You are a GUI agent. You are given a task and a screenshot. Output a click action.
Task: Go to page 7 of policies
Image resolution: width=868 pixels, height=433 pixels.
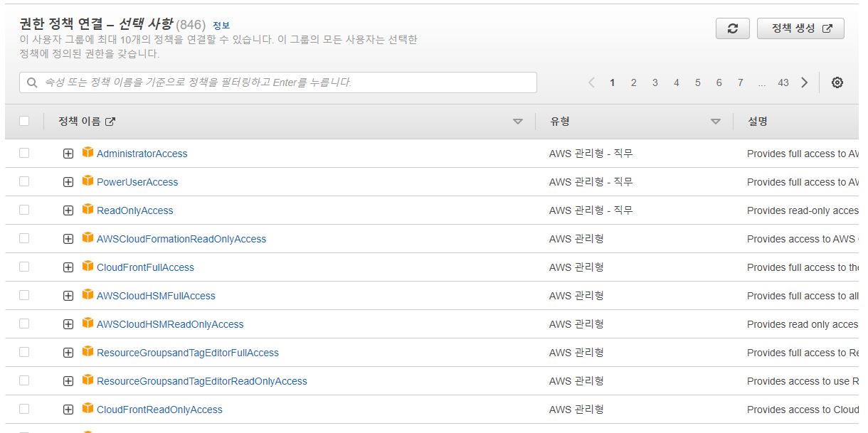pyautogui.click(x=740, y=82)
